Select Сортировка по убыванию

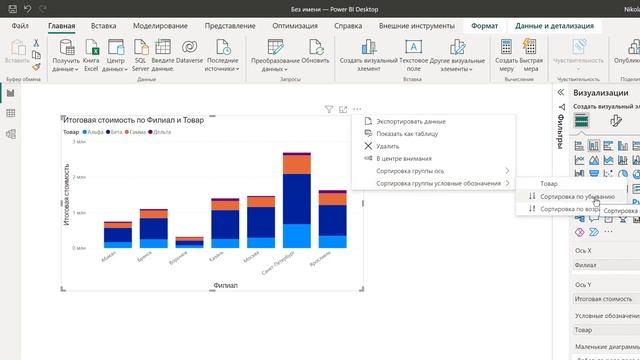pos(571,196)
